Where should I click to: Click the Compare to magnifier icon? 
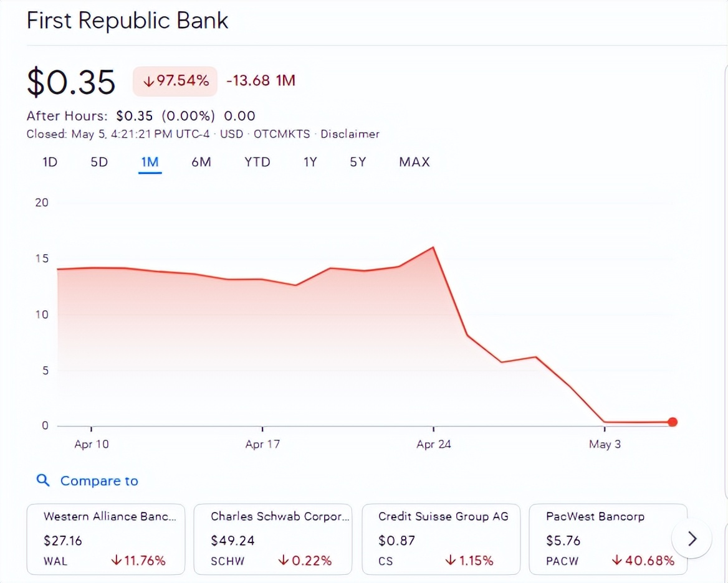click(x=42, y=480)
